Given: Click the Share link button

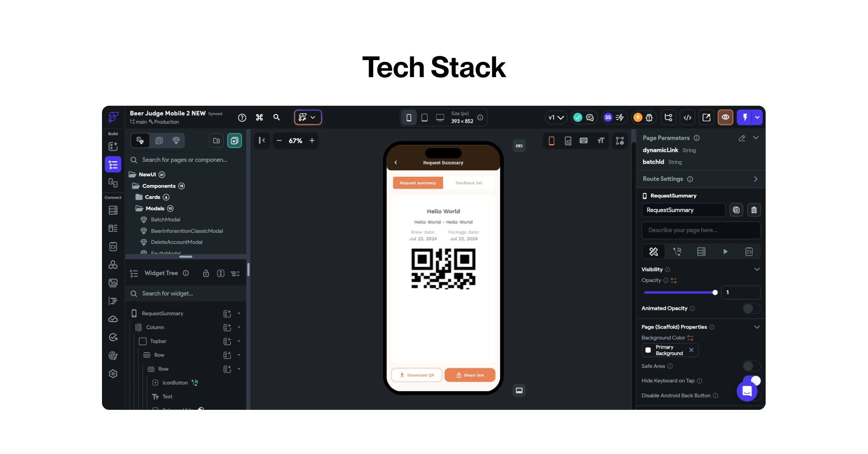Looking at the screenshot, I should [x=469, y=375].
